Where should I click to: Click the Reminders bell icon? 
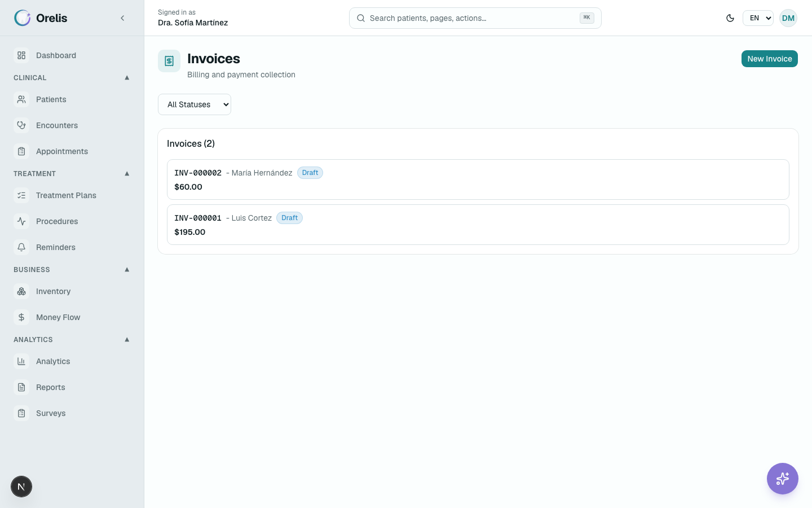tap(21, 247)
